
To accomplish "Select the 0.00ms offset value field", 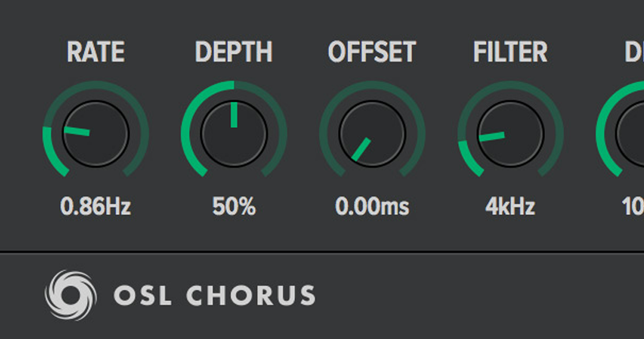I will click(372, 207).
